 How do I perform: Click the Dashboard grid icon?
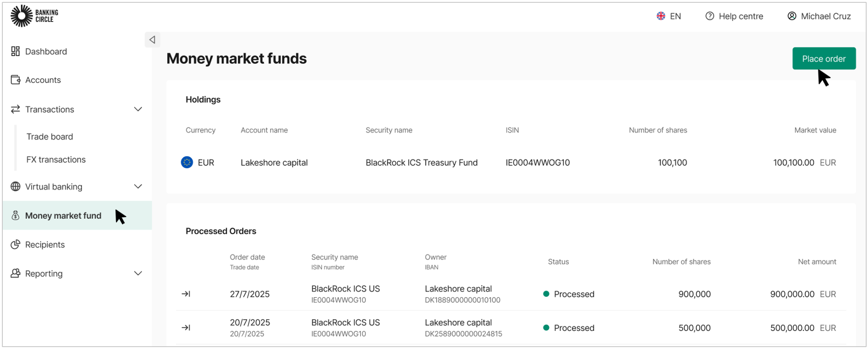(x=15, y=51)
